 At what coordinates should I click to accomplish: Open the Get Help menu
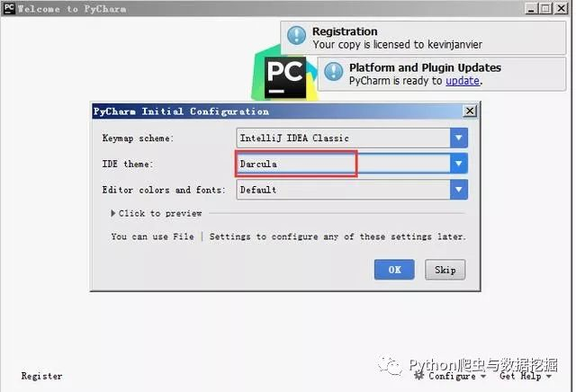coord(526,376)
